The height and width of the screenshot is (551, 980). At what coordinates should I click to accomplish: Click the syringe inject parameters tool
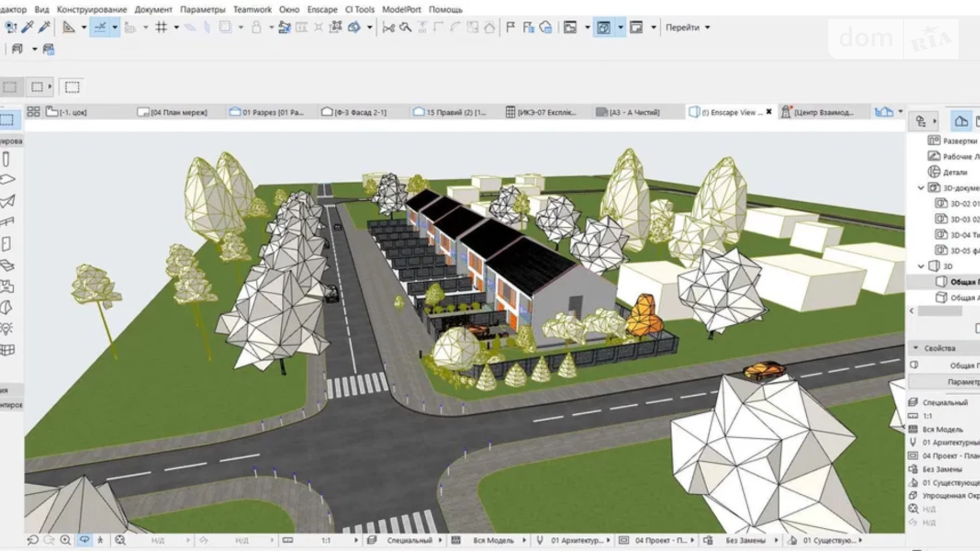coord(44,27)
